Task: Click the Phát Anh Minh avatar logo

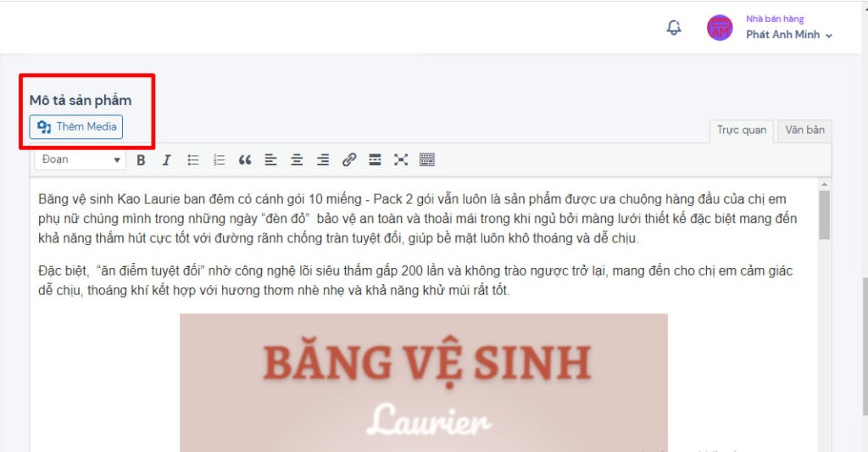Action: 720,27
